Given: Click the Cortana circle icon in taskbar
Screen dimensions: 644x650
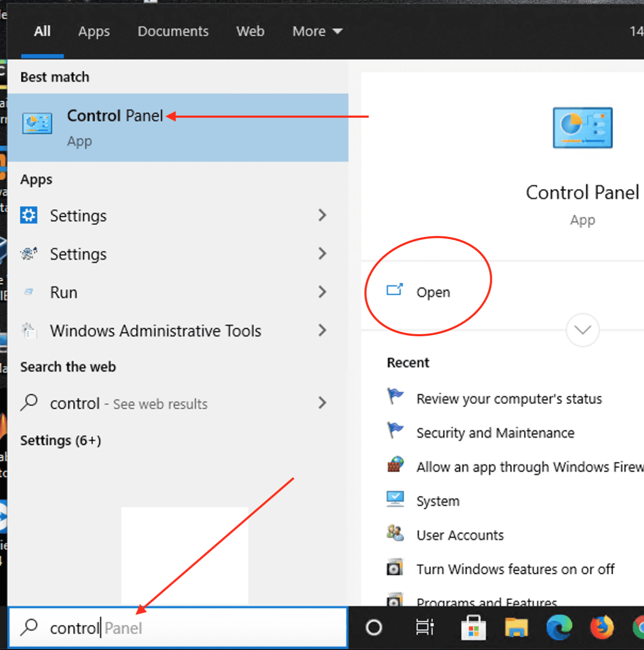Looking at the screenshot, I should (374, 627).
